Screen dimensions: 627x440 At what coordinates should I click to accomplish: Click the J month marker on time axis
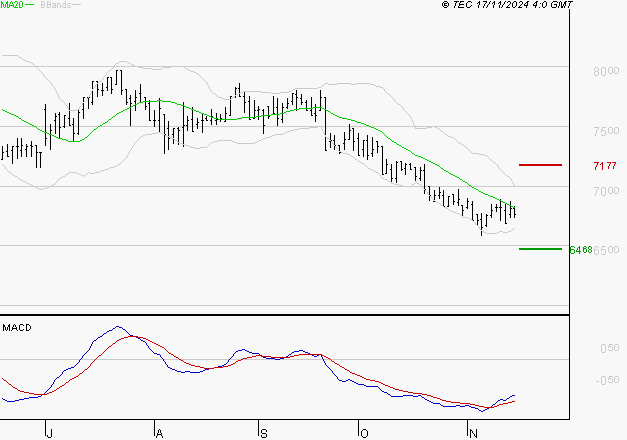pyautogui.click(x=49, y=432)
